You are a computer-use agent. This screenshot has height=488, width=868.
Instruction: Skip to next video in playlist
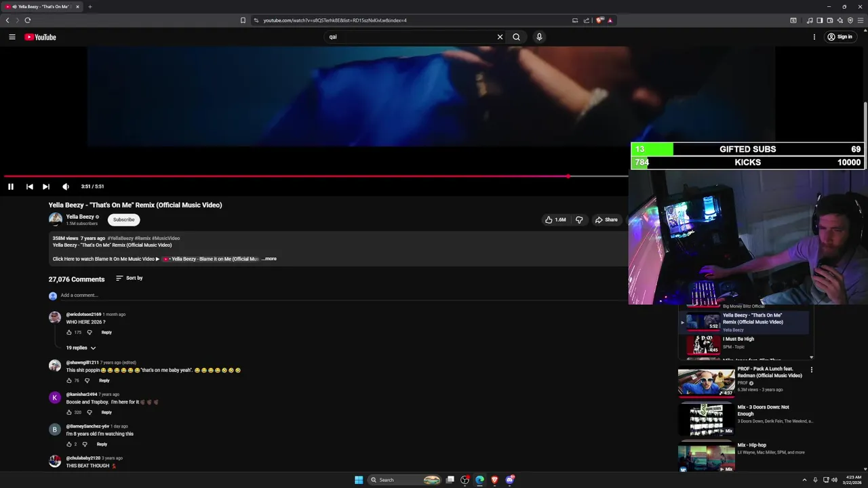(46, 186)
